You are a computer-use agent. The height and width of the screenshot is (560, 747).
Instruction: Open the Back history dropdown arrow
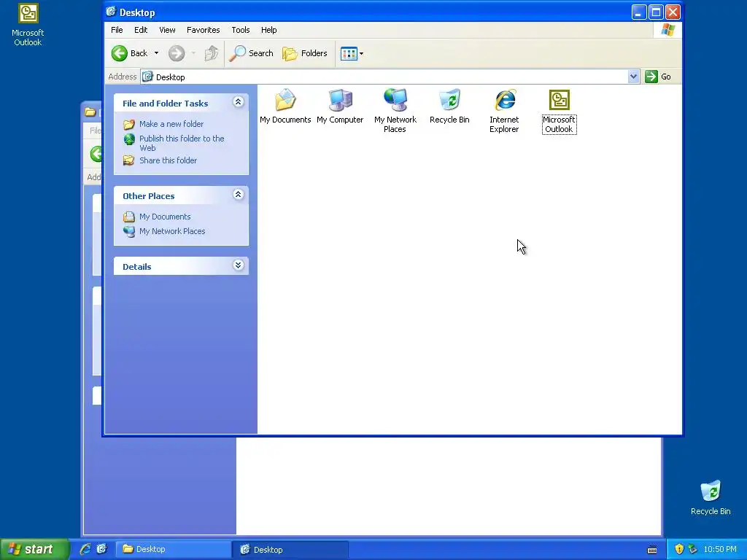pyautogui.click(x=156, y=53)
